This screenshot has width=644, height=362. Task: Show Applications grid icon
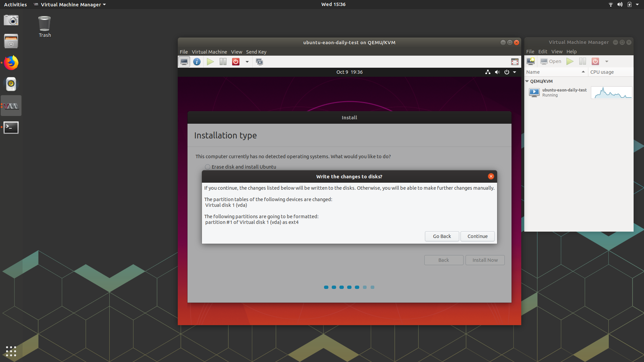click(11, 351)
